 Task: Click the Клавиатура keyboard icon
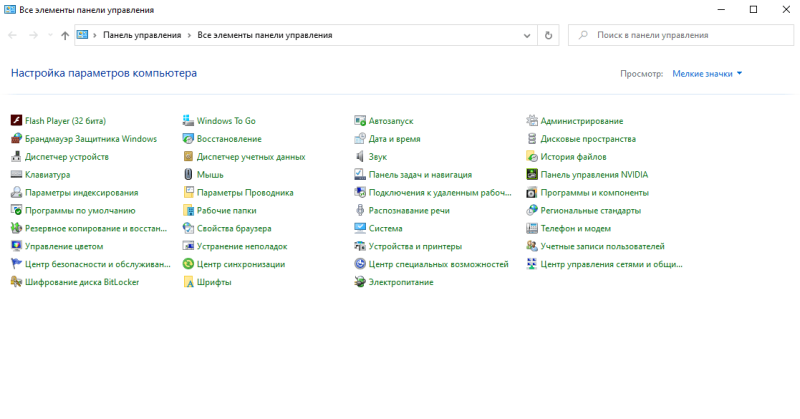pos(16,175)
